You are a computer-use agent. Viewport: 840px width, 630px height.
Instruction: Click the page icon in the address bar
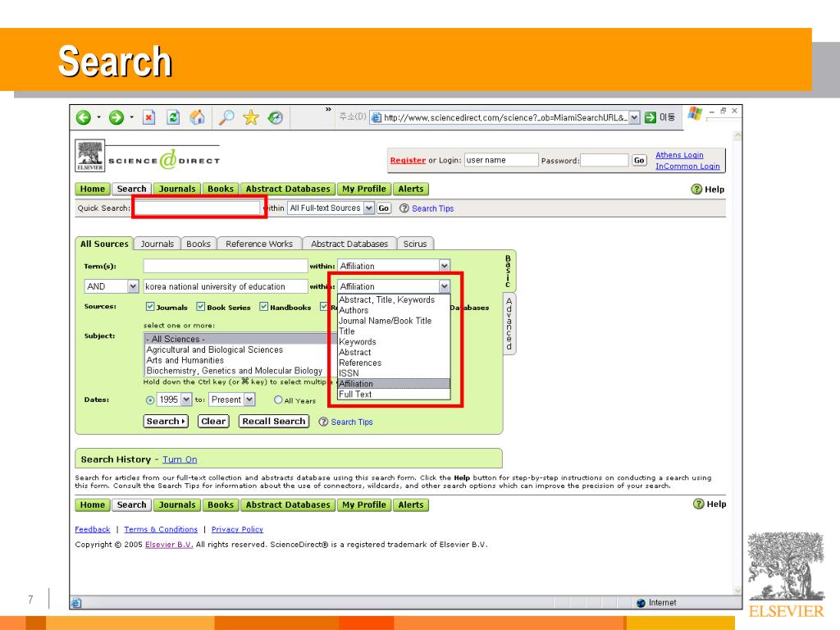[x=376, y=118]
